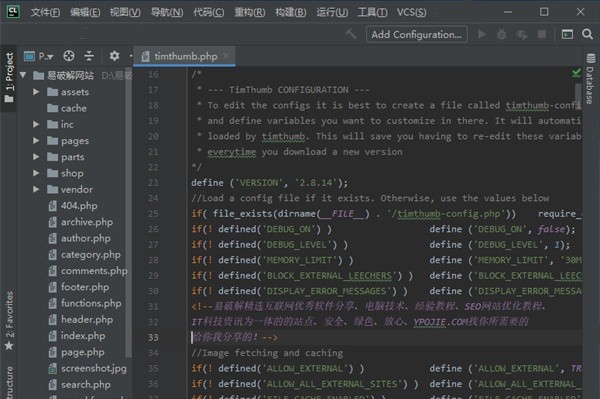Select page.php in project tree
Image resolution: width=600 pixels, height=399 pixels.
[82, 352]
